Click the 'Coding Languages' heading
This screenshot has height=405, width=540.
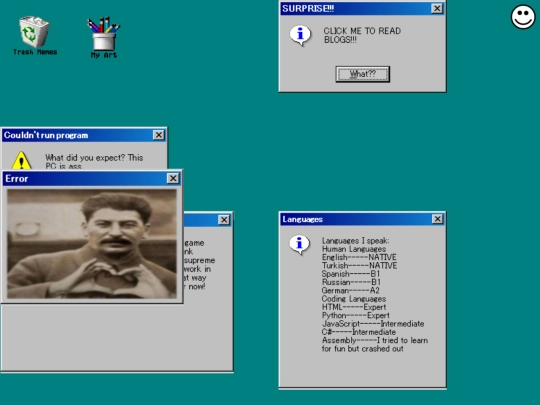click(x=354, y=299)
